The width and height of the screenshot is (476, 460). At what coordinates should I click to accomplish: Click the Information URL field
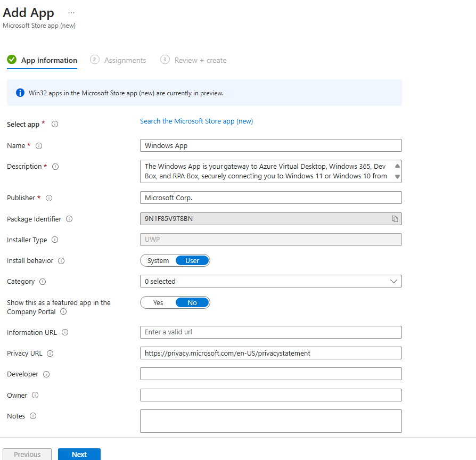271,332
